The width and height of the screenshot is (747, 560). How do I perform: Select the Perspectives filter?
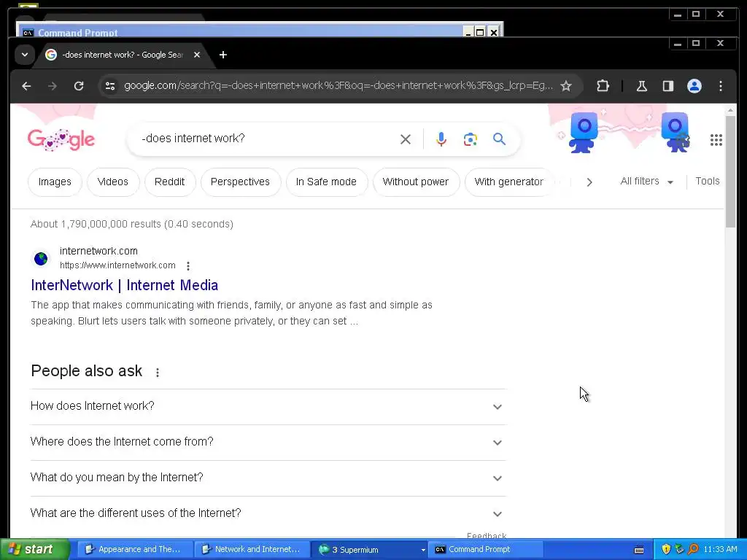[x=240, y=182]
